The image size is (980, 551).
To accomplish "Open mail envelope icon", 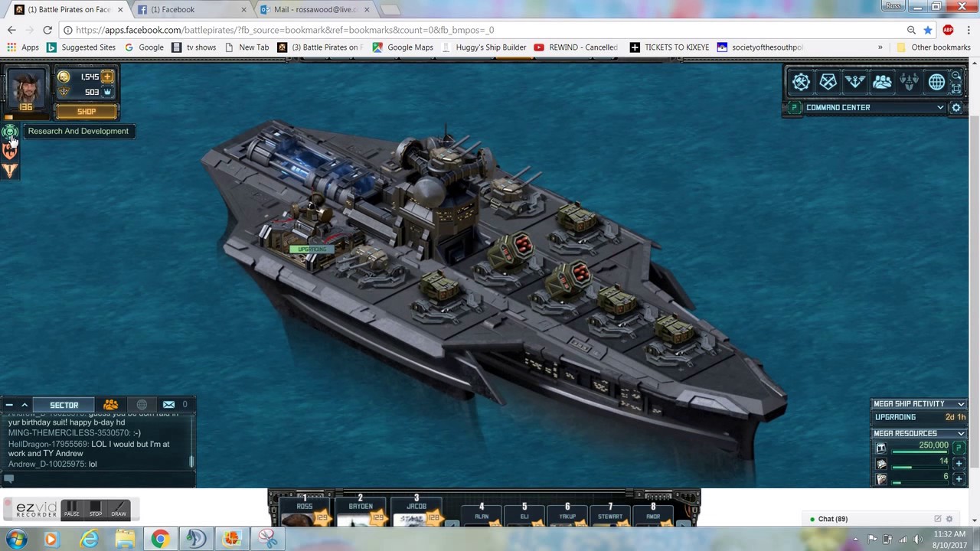I will pos(168,405).
